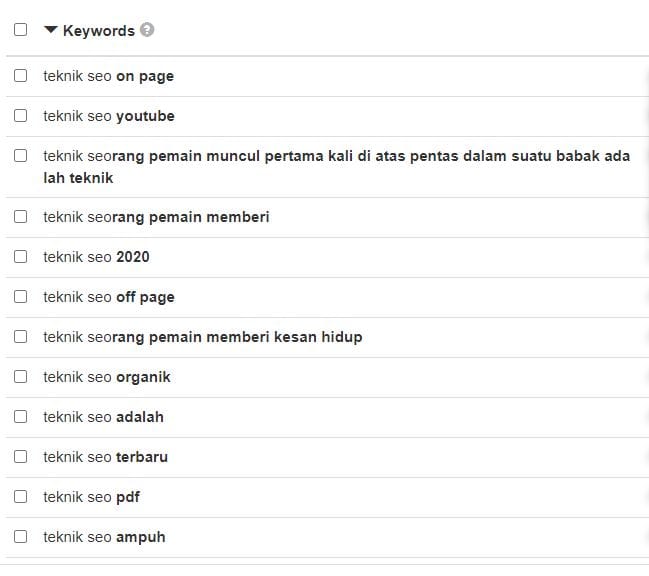Mark the teknik seo off page checkbox
This screenshot has width=649, height=576.
point(21,297)
